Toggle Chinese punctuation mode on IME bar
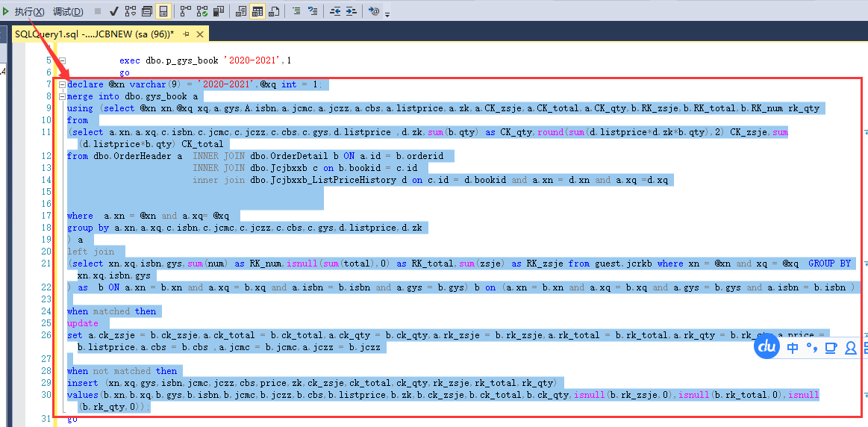This screenshot has width=868, height=427. [811, 347]
